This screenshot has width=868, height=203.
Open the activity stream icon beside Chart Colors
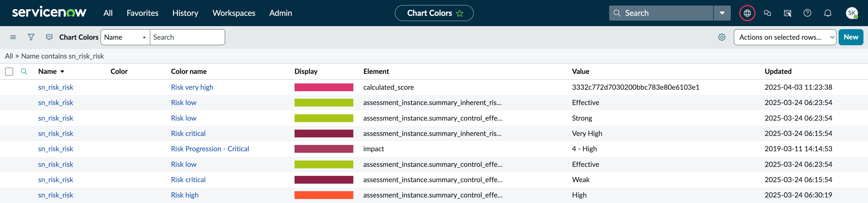click(x=49, y=37)
